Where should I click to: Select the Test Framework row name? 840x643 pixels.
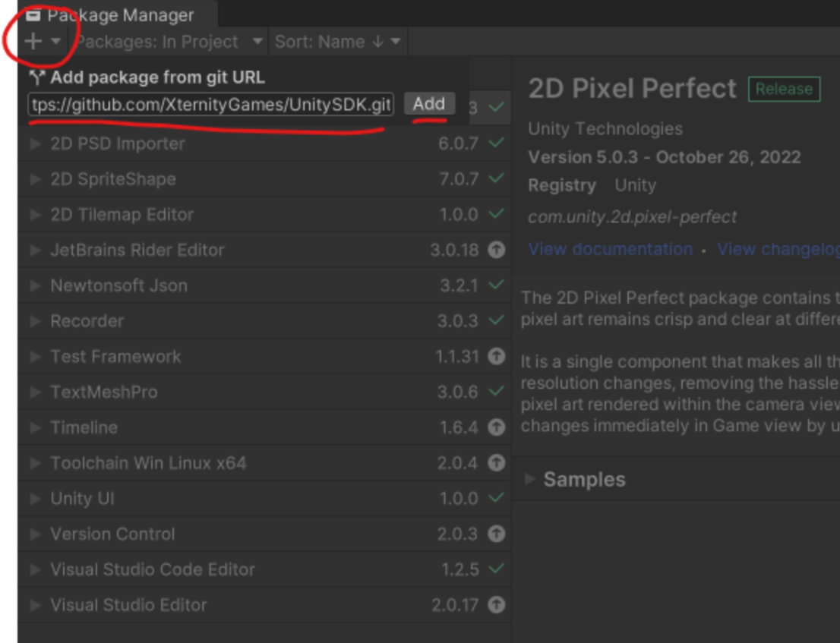click(115, 357)
